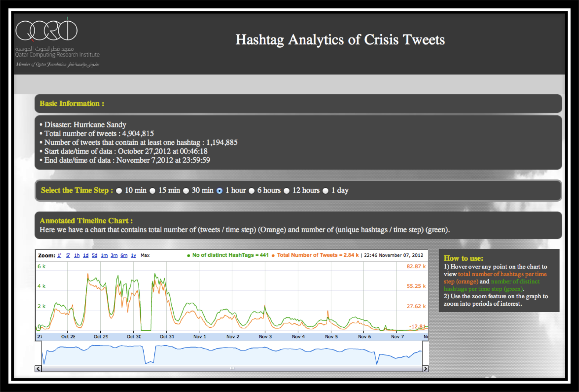The image size is (579, 392).
Task: Select the 15 min time step
Action: [152, 191]
